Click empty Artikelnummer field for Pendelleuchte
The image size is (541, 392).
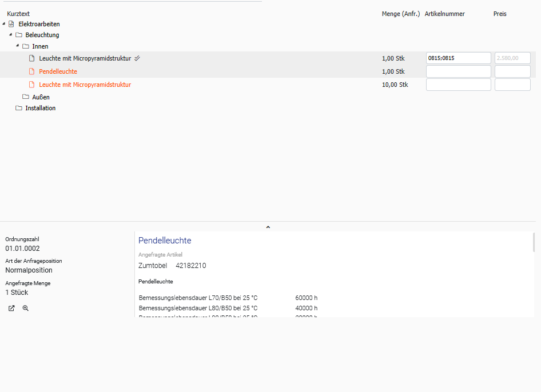tap(458, 71)
